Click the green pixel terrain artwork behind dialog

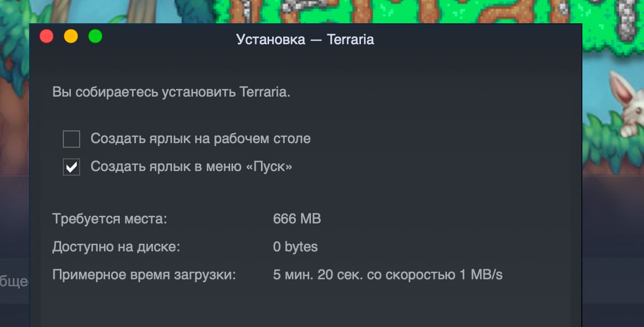click(427, 12)
